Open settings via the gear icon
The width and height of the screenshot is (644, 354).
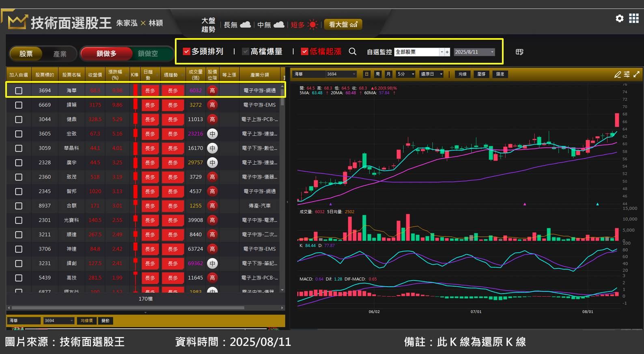tap(619, 18)
